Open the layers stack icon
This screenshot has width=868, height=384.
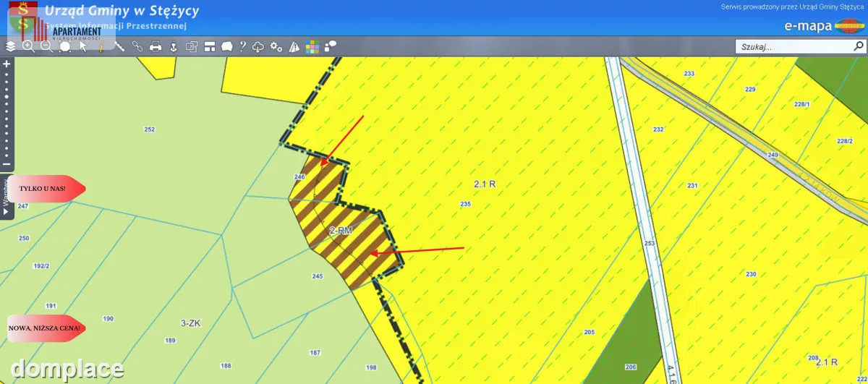point(10,46)
